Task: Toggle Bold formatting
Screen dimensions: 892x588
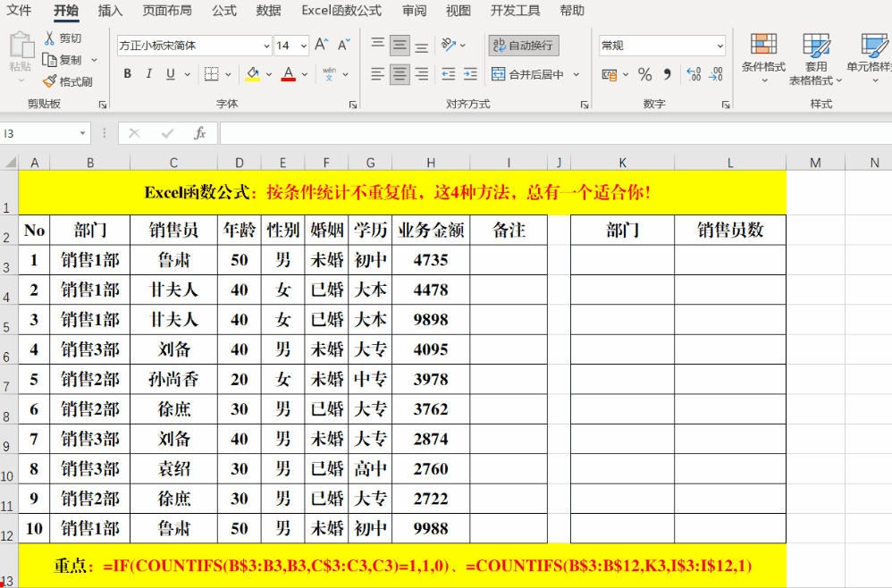Action: coord(128,74)
